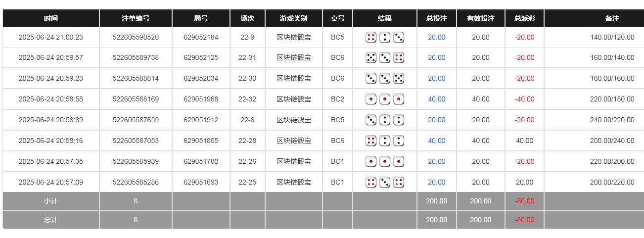Click the three-dot die in the 20:57:09 row

click(x=385, y=183)
